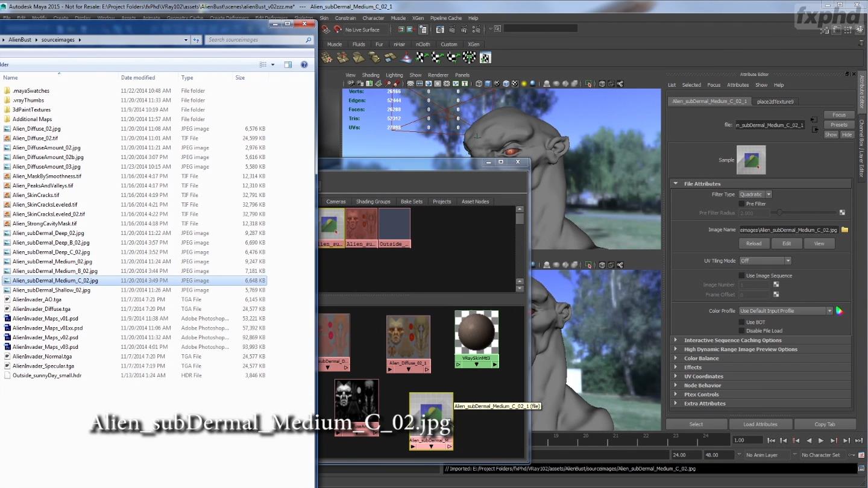Click the construction history icon in status line
868x488 pixels.
(424, 30)
